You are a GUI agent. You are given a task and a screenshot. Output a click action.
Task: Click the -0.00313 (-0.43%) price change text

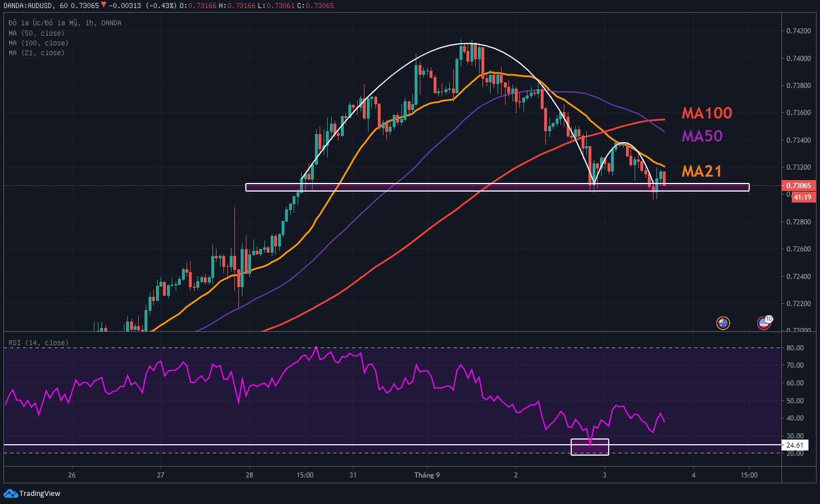pyautogui.click(x=142, y=5)
